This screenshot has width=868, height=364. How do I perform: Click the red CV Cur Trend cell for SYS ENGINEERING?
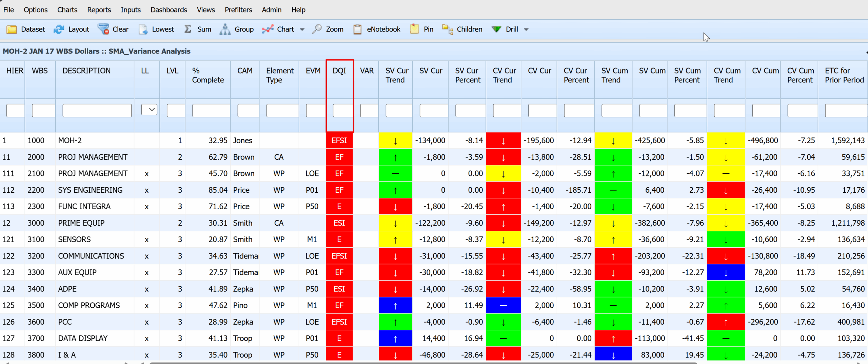[x=503, y=190]
